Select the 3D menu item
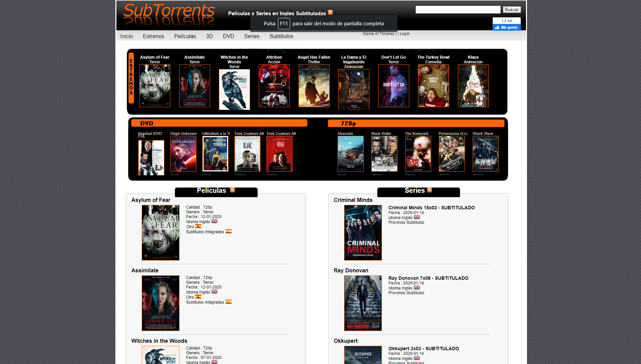Screen dimensions: 641x364 tap(209, 36)
